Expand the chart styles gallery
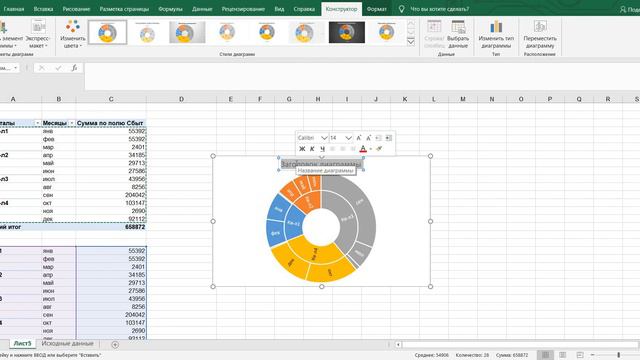Screen dimensions: 640x360 click(x=411, y=41)
